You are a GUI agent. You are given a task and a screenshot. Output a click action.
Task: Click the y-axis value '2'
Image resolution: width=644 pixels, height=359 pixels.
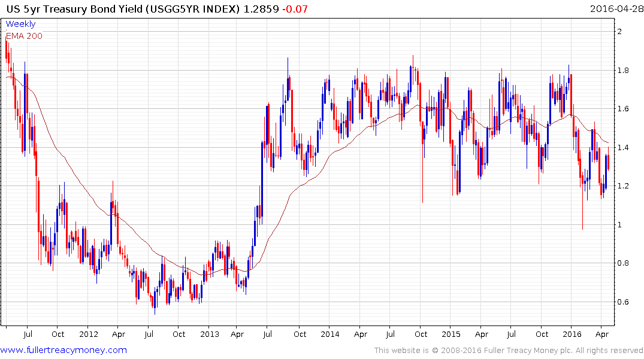tap(620, 32)
